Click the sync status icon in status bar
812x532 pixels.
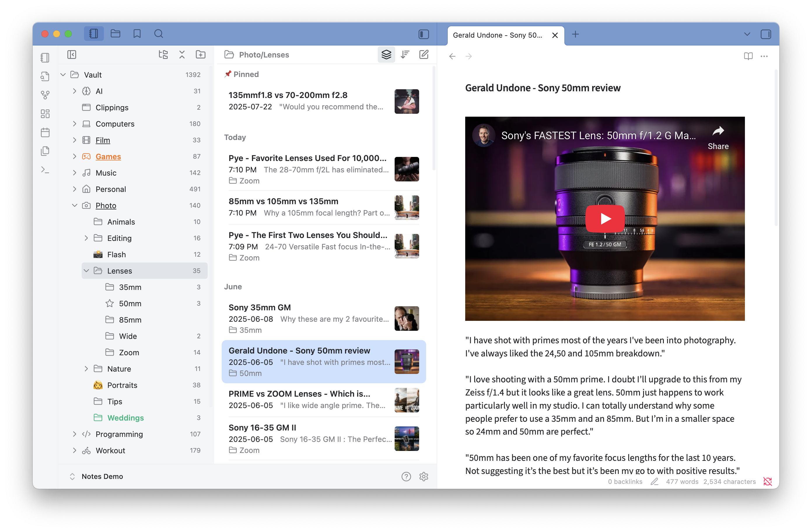click(x=768, y=482)
